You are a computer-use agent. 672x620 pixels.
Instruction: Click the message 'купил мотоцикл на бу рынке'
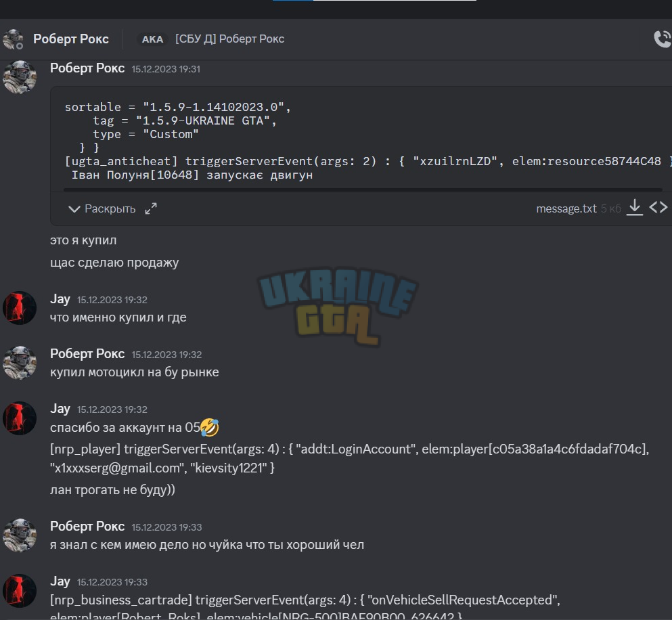tap(135, 372)
